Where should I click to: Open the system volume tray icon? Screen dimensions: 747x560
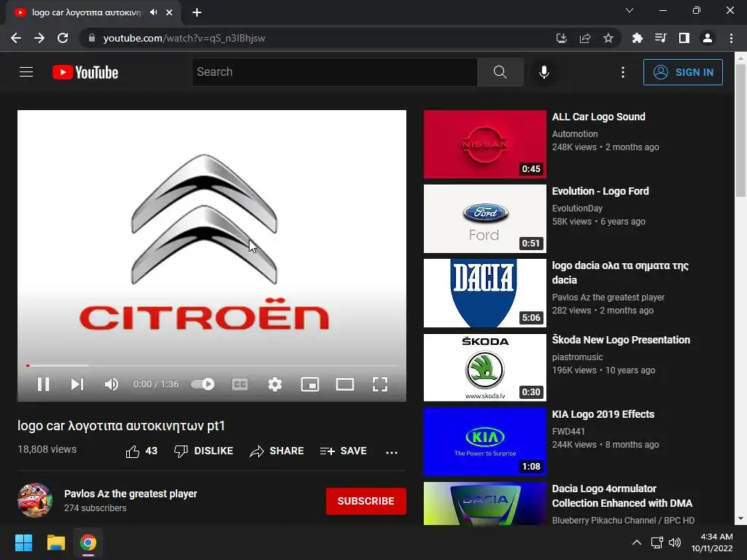[675, 542]
